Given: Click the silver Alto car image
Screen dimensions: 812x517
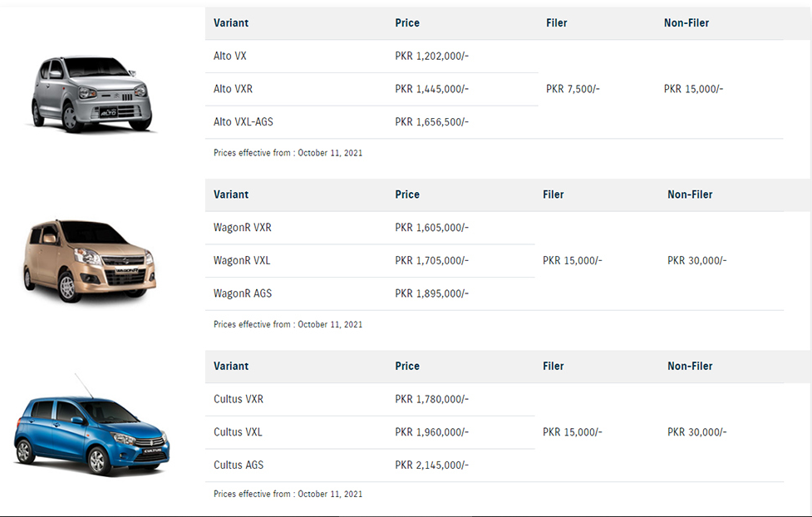Looking at the screenshot, I should 91,94.
